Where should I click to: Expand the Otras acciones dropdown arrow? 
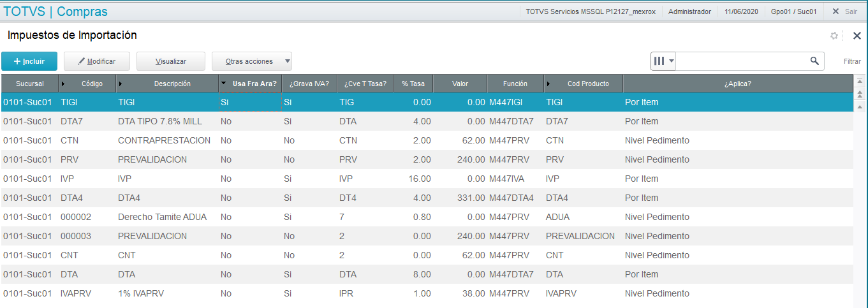[287, 62]
